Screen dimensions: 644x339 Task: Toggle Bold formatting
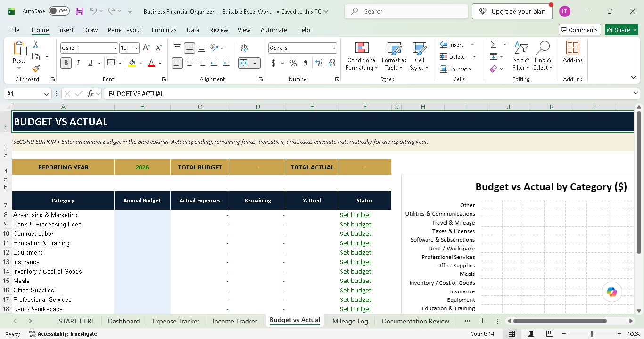pyautogui.click(x=66, y=63)
